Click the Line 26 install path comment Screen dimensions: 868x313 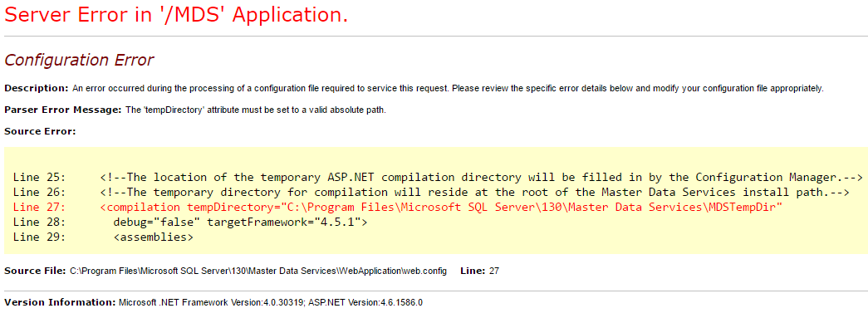point(431,193)
